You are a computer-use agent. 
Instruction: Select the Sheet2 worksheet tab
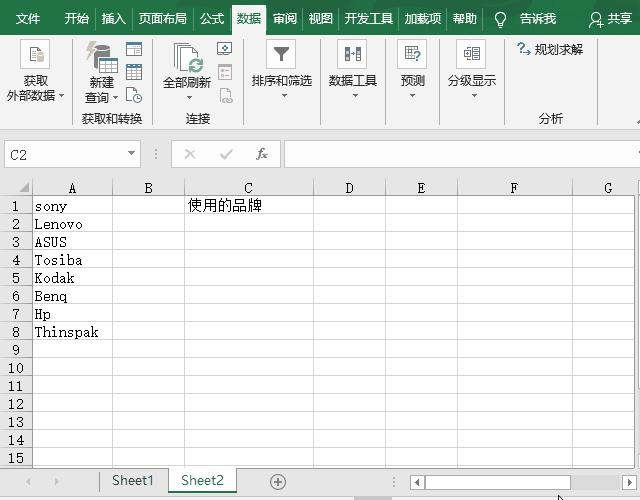(x=202, y=480)
